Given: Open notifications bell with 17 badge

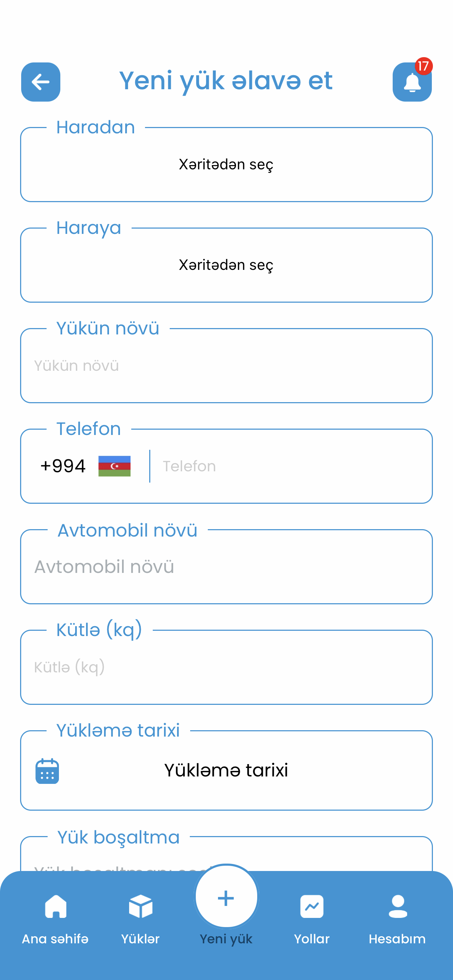Looking at the screenshot, I should 412,82.
